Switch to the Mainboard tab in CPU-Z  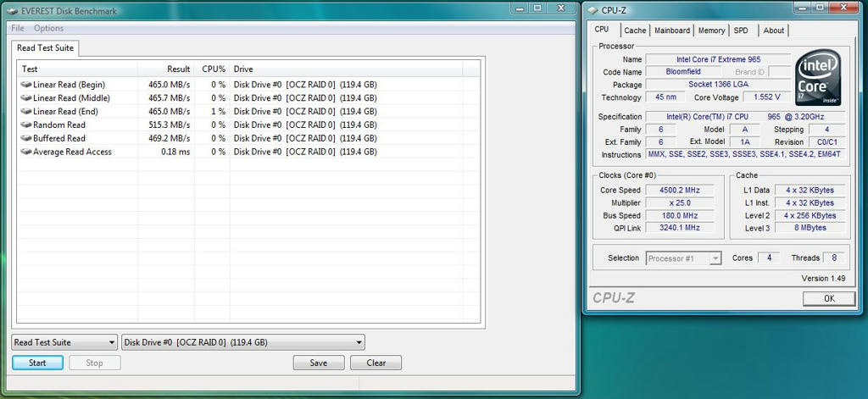tap(672, 30)
